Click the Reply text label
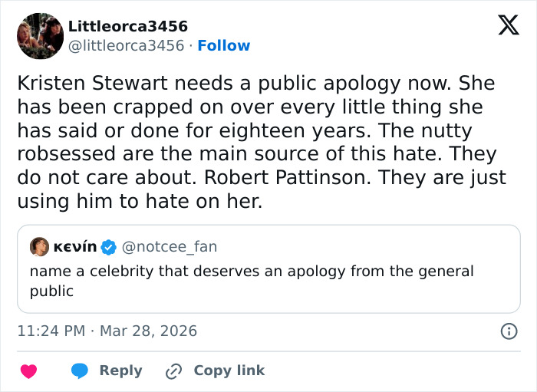This screenshot has height=392, width=537. pyautogui.click(x=120, y=371)
